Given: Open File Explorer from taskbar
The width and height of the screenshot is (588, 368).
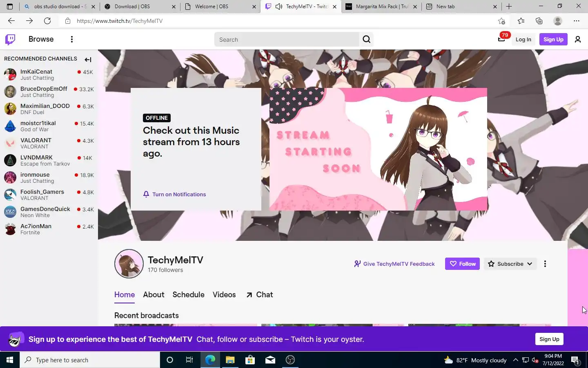Looking at the screenshot, I should 230,360.
